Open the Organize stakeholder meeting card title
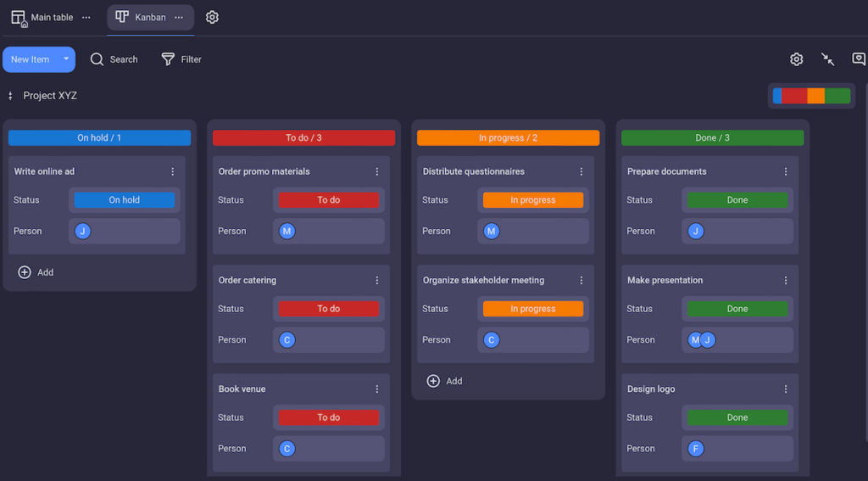Image resolution: width=868 pixels, height=481 pixels. (x=484, y=281)
